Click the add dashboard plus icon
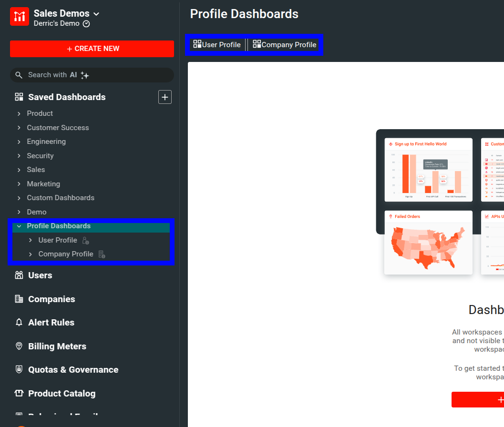Viewport: 504px width, 427px height. point(165,97)
